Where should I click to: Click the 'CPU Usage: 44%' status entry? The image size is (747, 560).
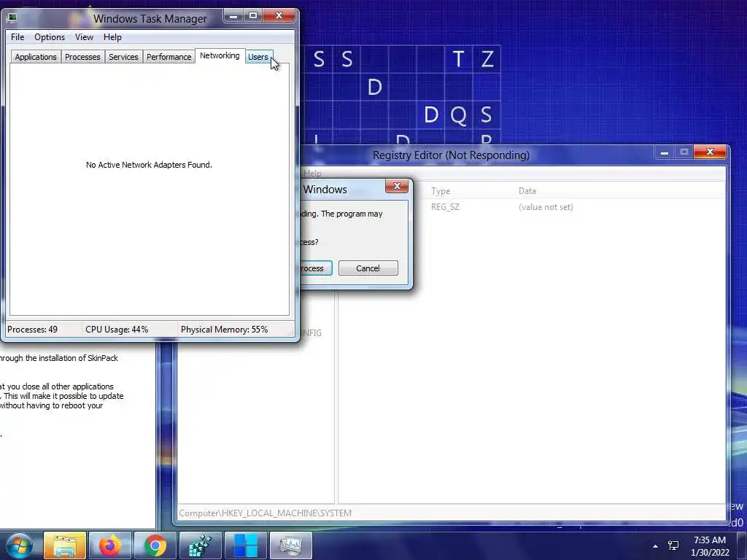(117, 330)
